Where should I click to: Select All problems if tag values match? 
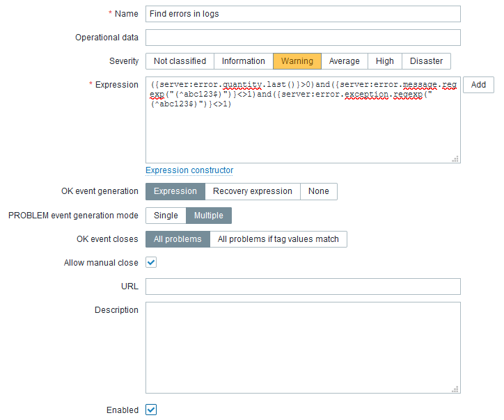pos(278,239)
